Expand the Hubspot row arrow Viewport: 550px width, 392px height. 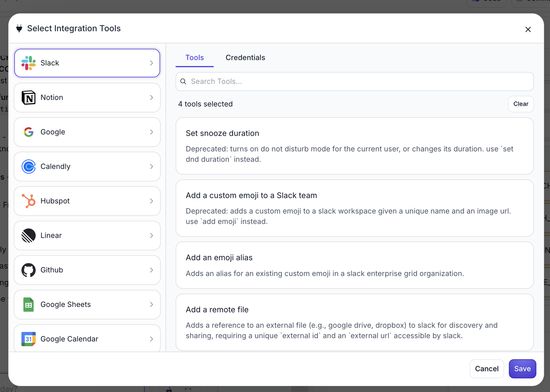[x=151, y=201]
